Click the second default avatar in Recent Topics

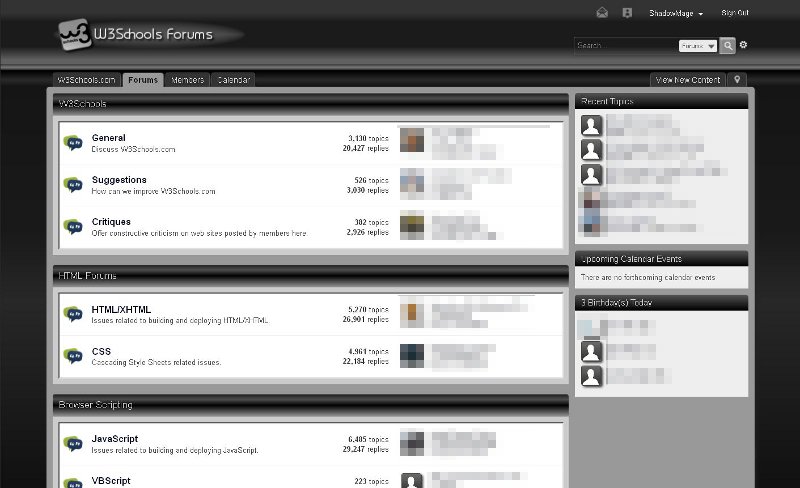coord(591,150)
